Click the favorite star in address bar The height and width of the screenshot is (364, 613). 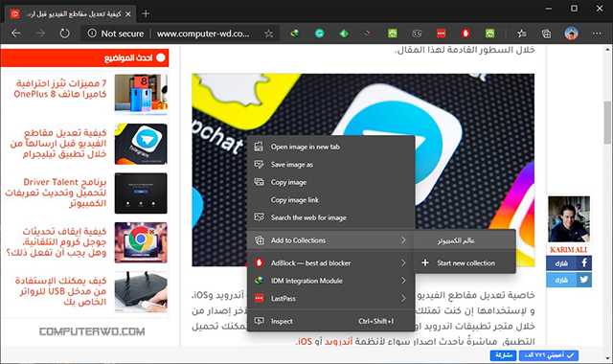click(x=268, y=34)
